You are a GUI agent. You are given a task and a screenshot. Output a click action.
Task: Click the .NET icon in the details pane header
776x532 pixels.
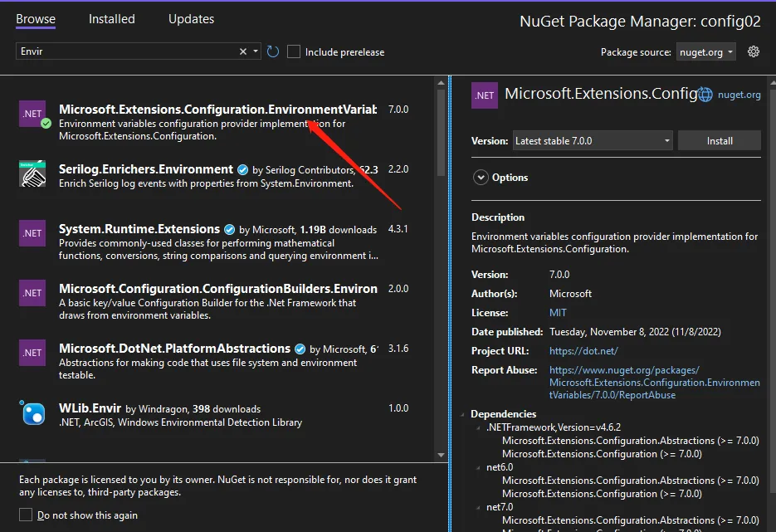tap(485, 95)
